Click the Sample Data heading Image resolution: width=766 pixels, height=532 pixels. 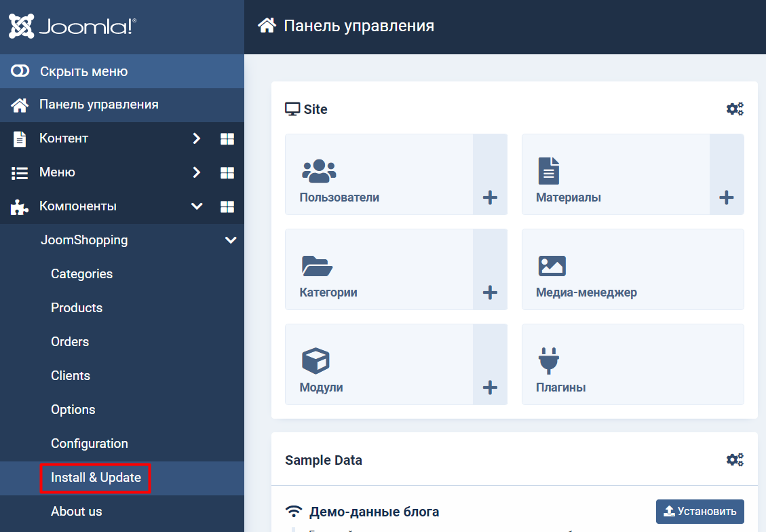(324, 460)
